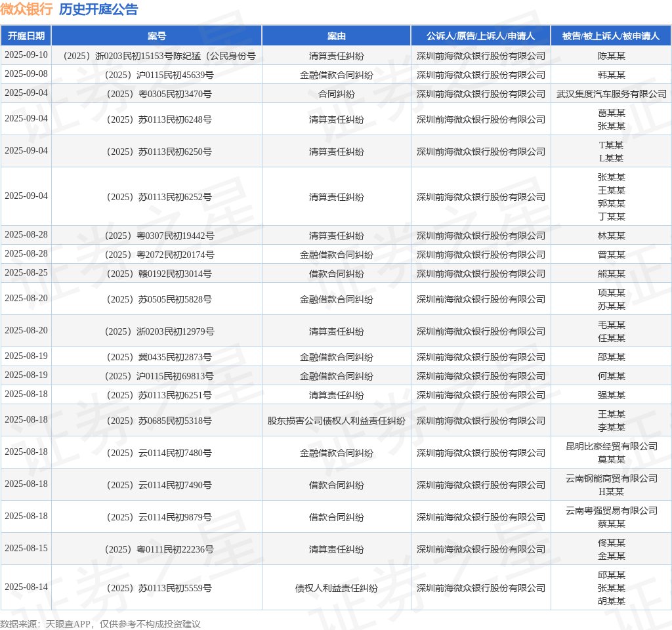Select date cell 2025-08-25
The image size is (672, 630).
26,273
